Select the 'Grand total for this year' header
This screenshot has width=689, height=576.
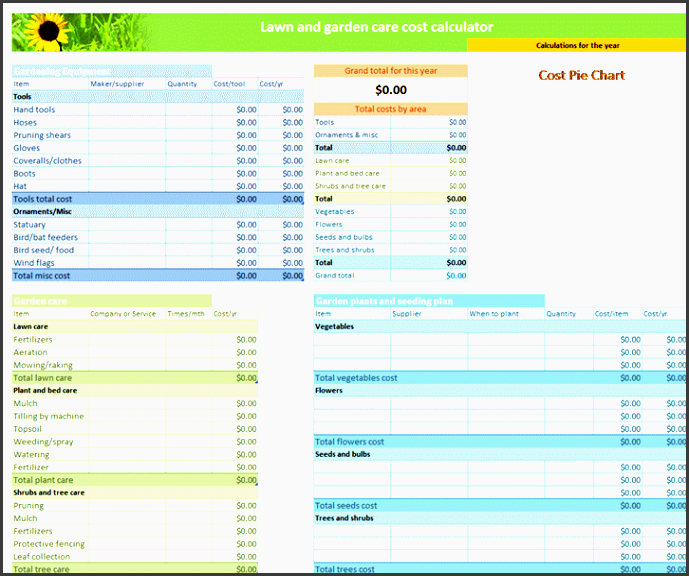pos(390,71)
